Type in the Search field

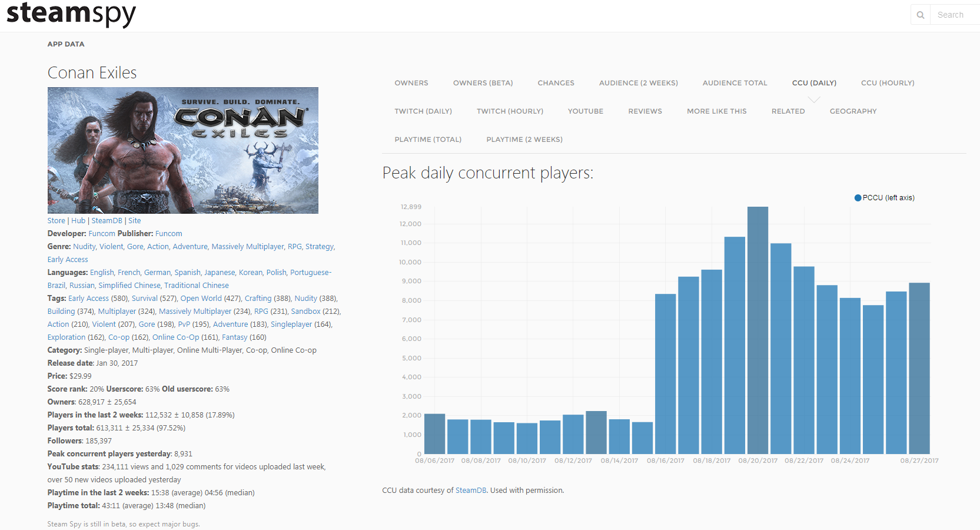pos(954,15)
